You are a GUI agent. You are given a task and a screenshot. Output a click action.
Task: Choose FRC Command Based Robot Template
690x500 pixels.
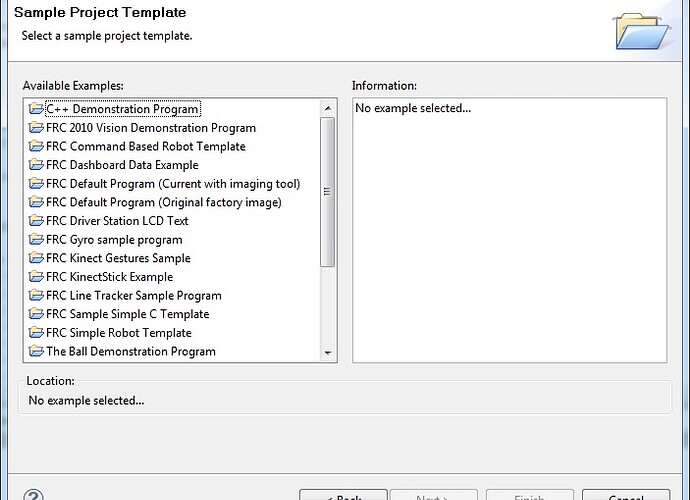(x=146, y=146)
